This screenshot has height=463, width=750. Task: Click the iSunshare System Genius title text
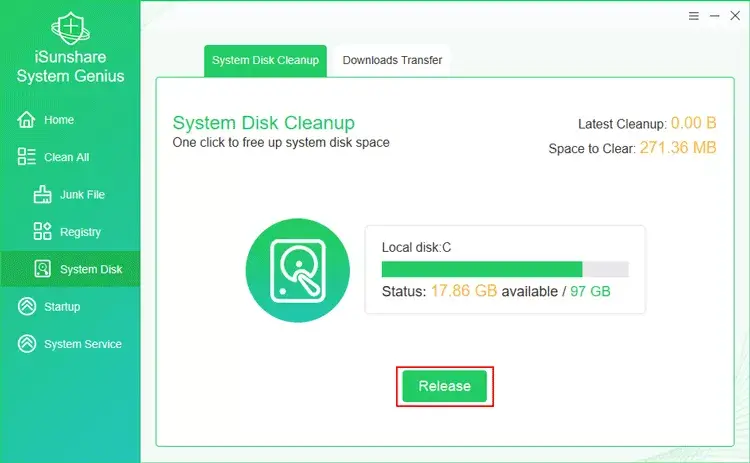[70, 66]
